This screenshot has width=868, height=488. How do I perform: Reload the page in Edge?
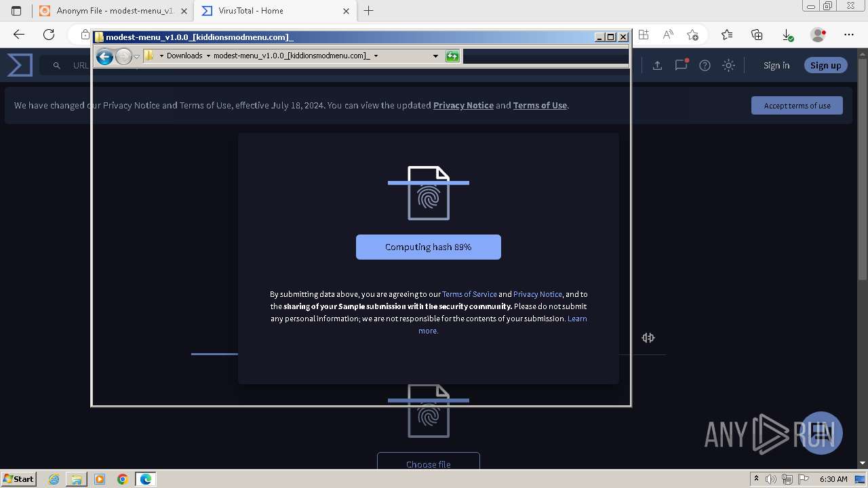49,35
